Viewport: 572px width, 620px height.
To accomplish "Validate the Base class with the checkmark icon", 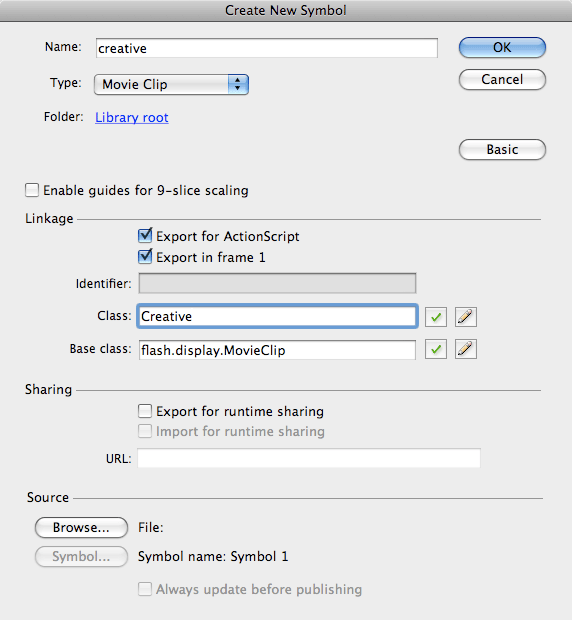I will coord(436,349).
